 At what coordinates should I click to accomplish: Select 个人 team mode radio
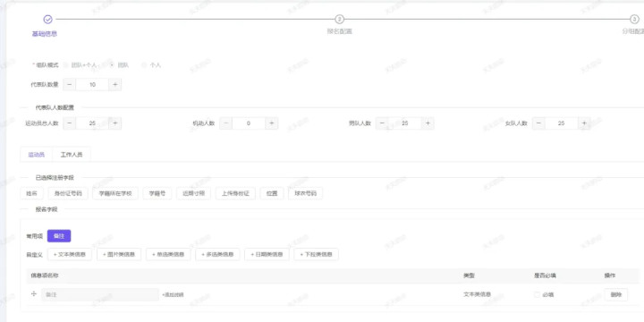click(x=144, y=65)
